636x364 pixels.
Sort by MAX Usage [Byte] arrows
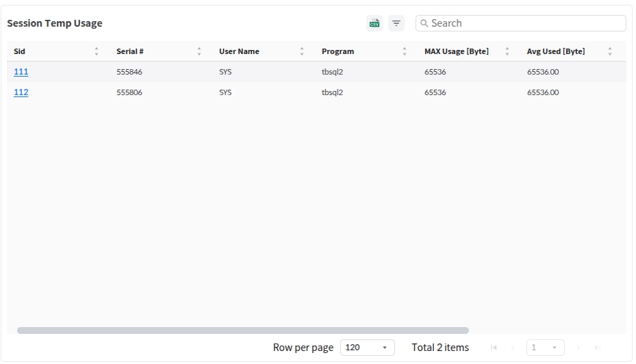coord(507,51)
